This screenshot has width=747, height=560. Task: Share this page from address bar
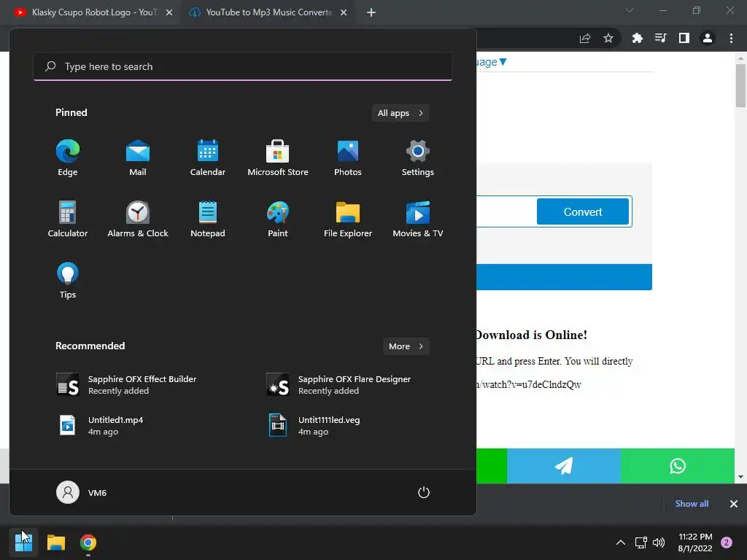[585, 38]
